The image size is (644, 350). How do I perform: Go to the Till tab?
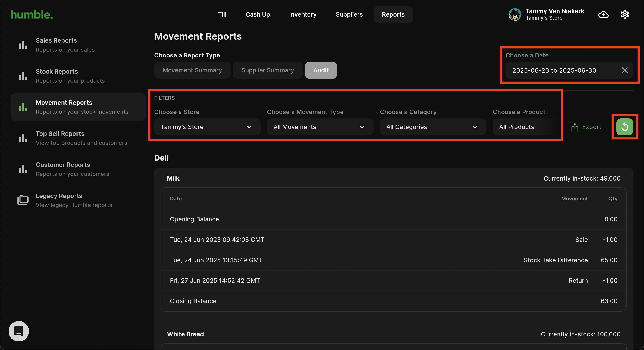coord(222,14)
